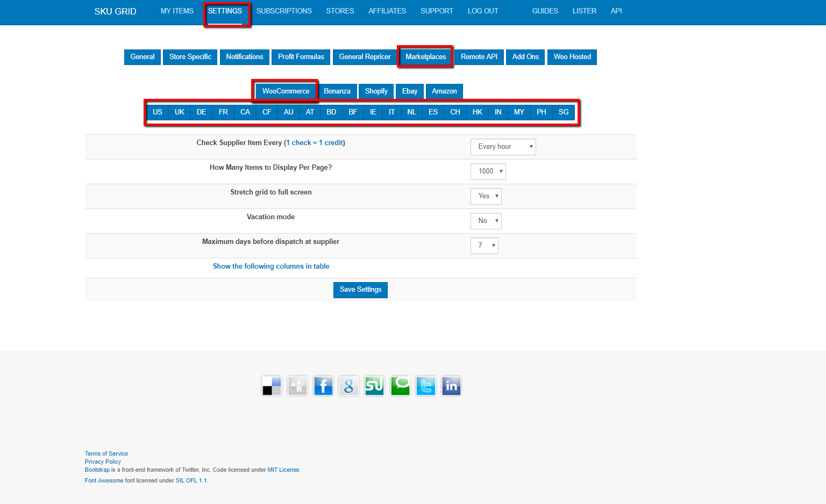
Task: Switch to the Store Specific tab
Action: point(190,57)
